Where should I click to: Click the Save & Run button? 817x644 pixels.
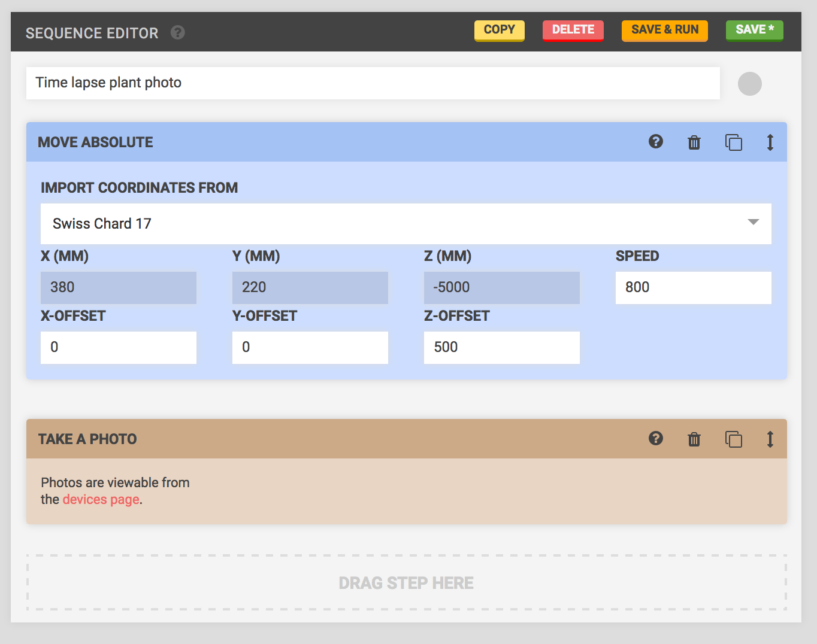[664, 30]
